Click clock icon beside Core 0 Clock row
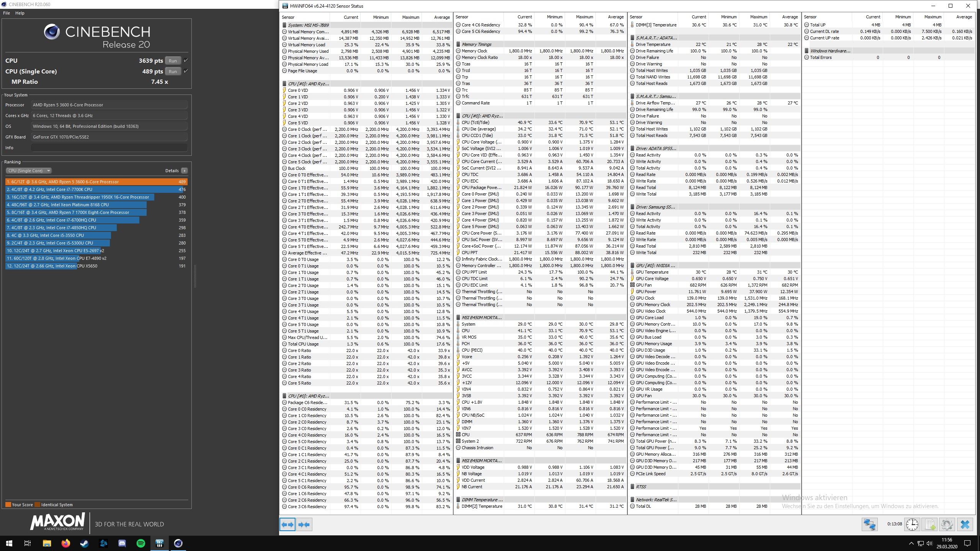980x551 pixels. [284, 129]
